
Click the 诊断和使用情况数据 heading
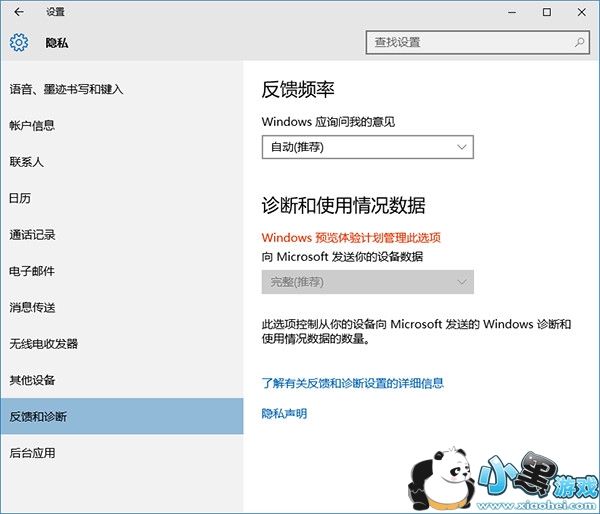click(343, 206)
